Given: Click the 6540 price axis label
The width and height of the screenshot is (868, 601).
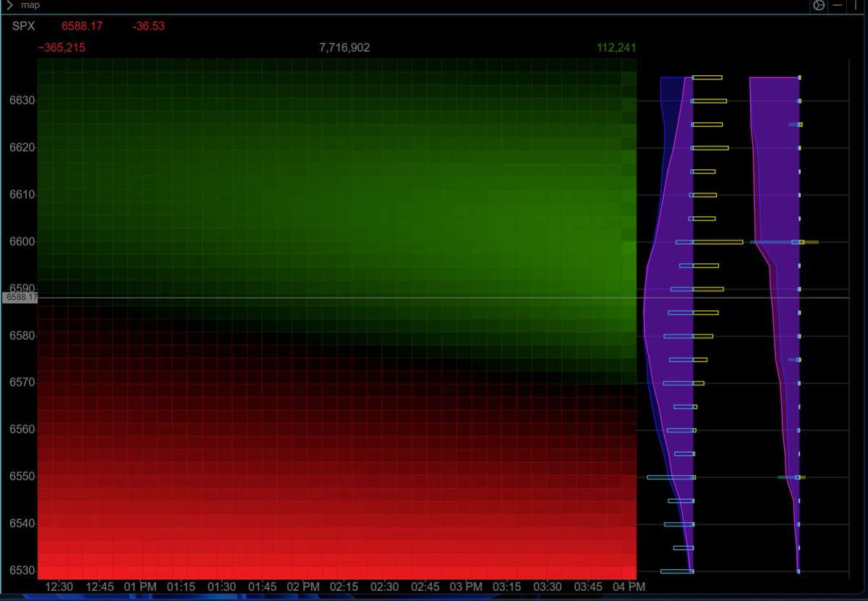Looking at the screenshot, I should point(22,524).
